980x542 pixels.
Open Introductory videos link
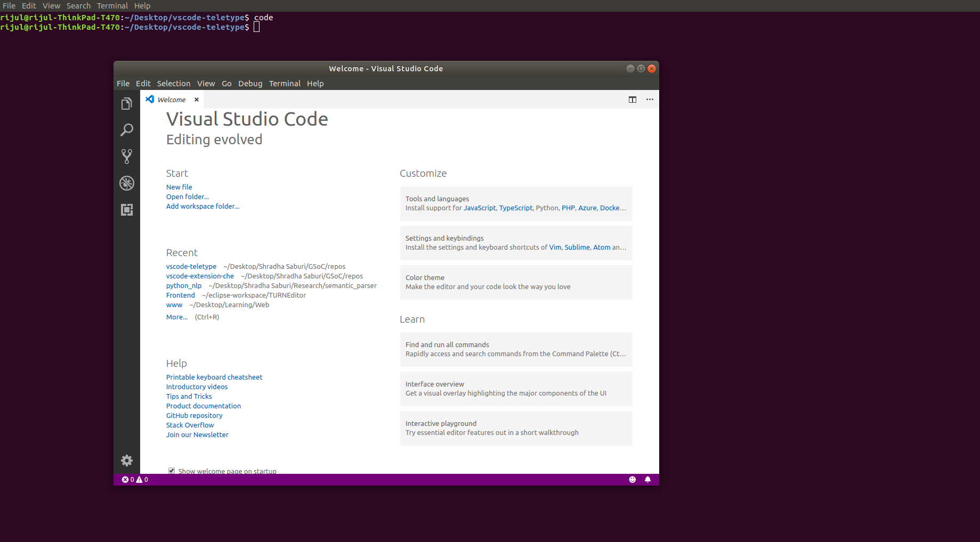(197, 387)
